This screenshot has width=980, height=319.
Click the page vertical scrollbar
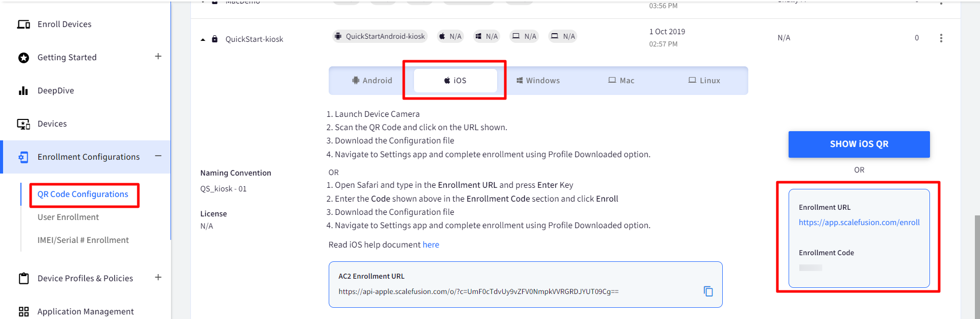click(977, 267)
